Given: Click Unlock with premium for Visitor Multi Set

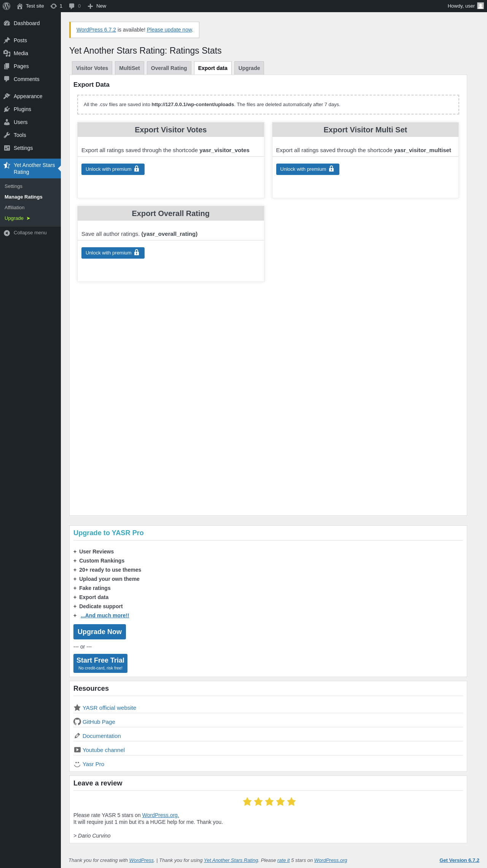Looking at the screenshot, I should tap(308, 169).
